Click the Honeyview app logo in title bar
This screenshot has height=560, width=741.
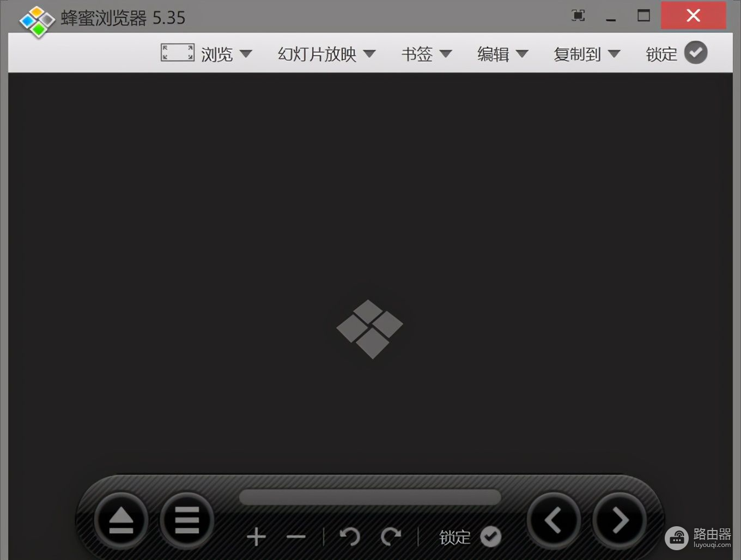coord(37,21)
